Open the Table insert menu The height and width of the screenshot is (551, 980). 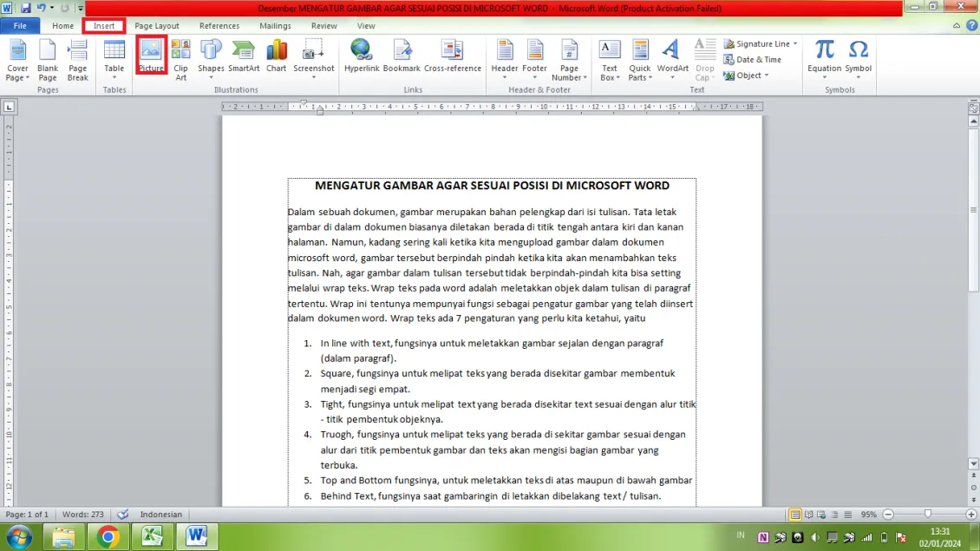click(x=114, y=60)
